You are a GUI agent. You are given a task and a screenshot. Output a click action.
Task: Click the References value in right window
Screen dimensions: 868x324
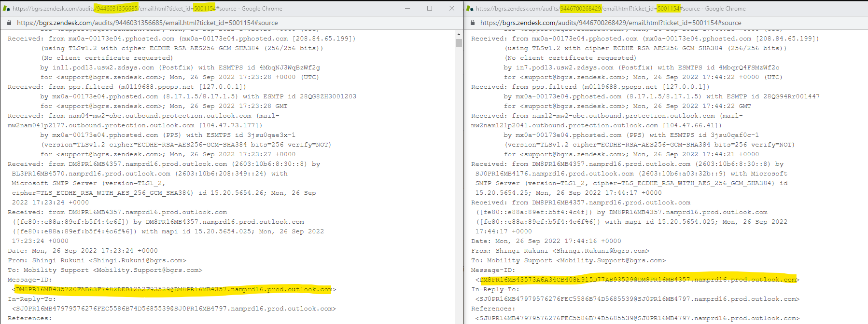637,318
